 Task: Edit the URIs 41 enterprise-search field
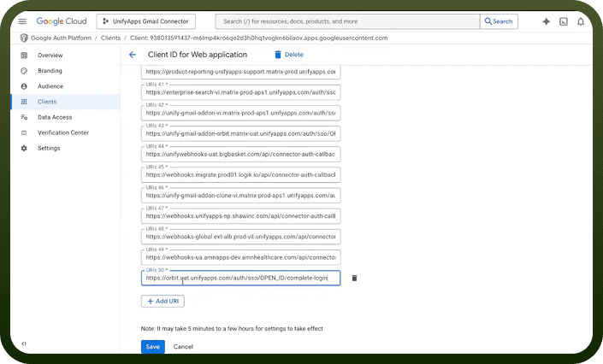tap(240, 92)
